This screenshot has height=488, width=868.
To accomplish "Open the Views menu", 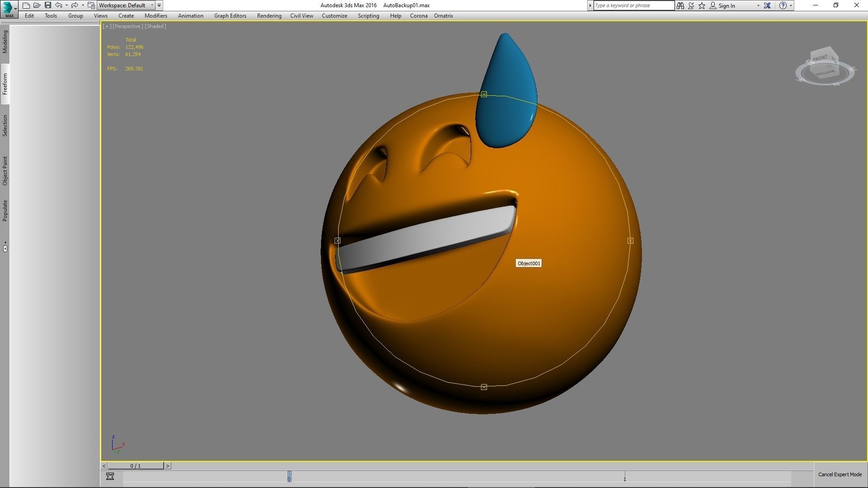I will [x=100, y=16].
